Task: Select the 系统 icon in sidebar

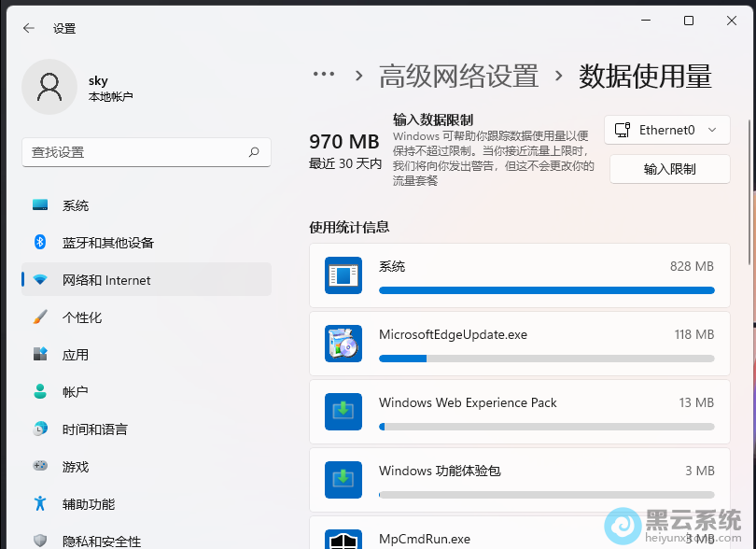Action: pyautogui.click(x=38, y=204)
